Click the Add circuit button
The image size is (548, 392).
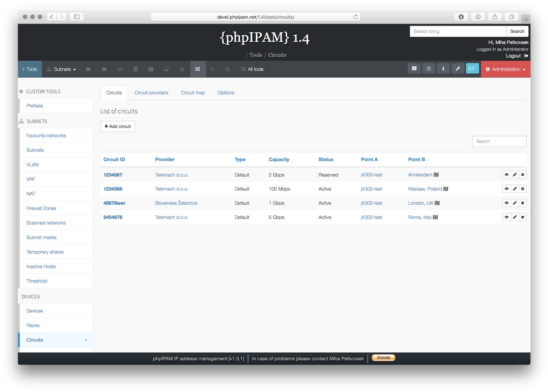click(x=117, y=126)
